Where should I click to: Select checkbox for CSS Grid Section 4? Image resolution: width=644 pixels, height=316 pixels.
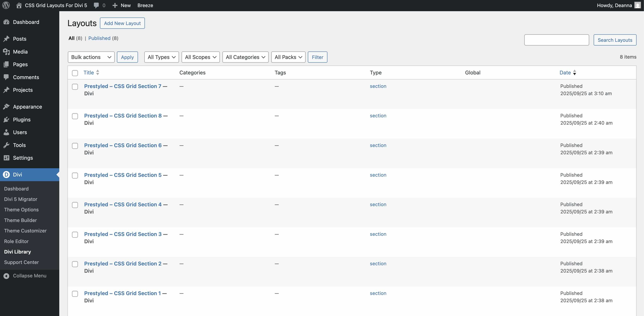pos(75,205)
